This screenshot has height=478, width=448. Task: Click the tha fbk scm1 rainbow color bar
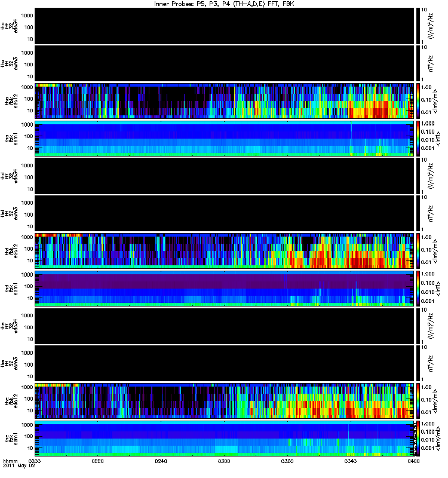click(x=418, y=139)
